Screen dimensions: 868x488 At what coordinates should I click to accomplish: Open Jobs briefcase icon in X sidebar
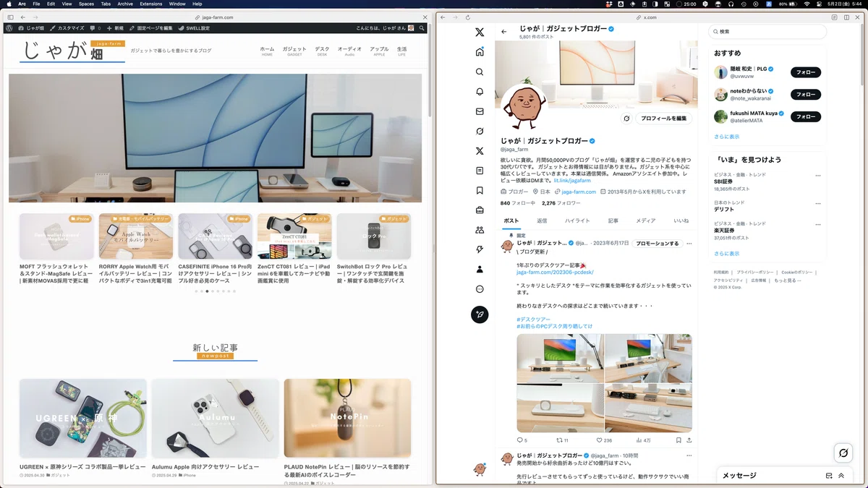pyautogui.click(x=480, y=210)
